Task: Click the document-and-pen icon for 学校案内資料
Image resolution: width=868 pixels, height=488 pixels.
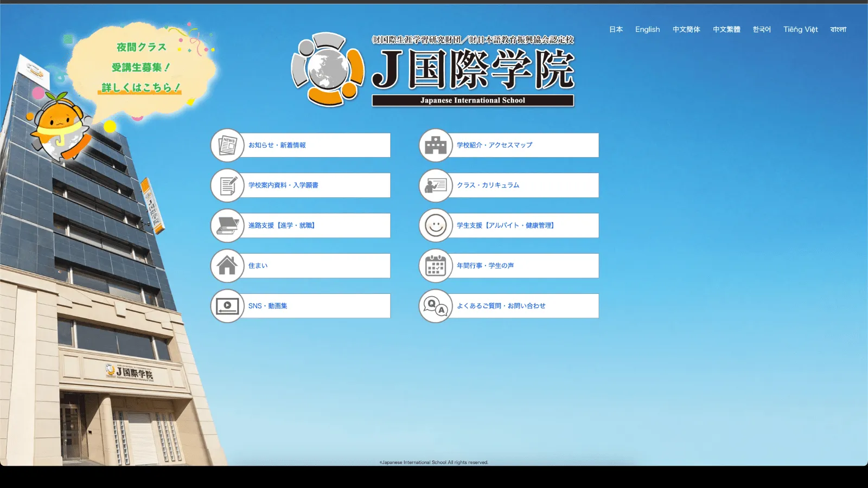Action: coord(227,185)
